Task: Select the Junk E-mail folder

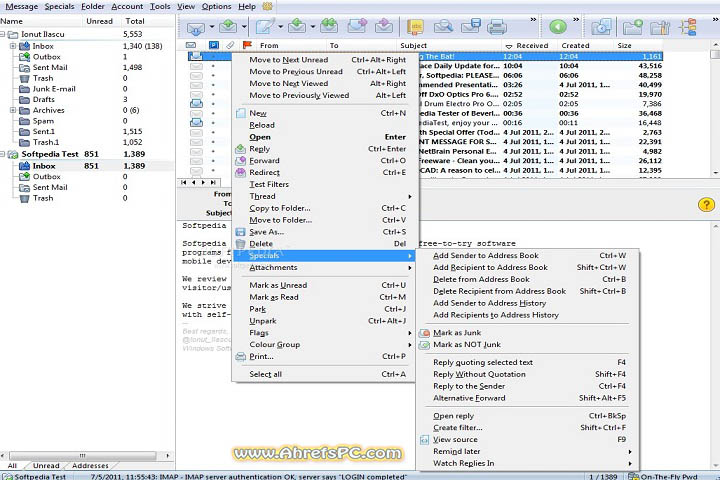Action: pyautogui.click(x=54, y=89)
